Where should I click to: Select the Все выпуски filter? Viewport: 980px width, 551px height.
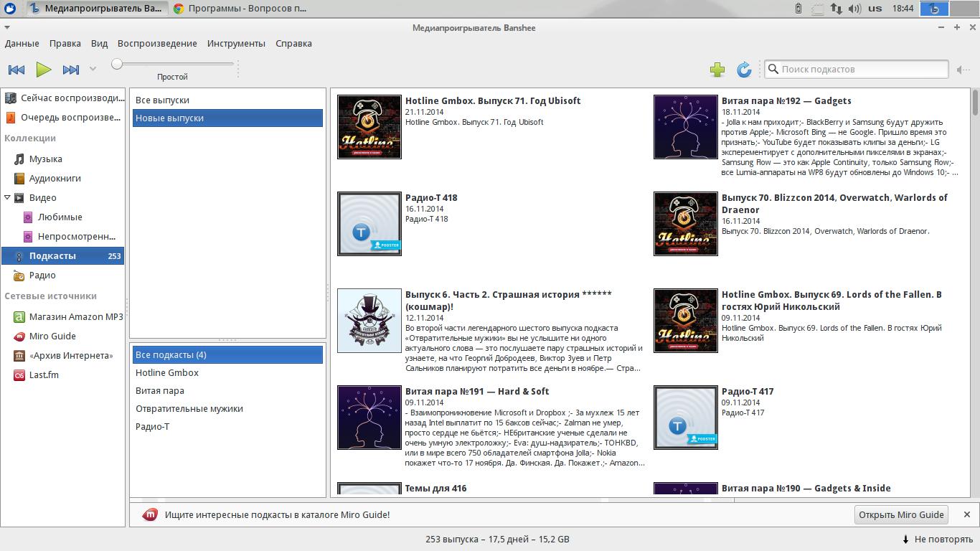[x=227, y=100]
